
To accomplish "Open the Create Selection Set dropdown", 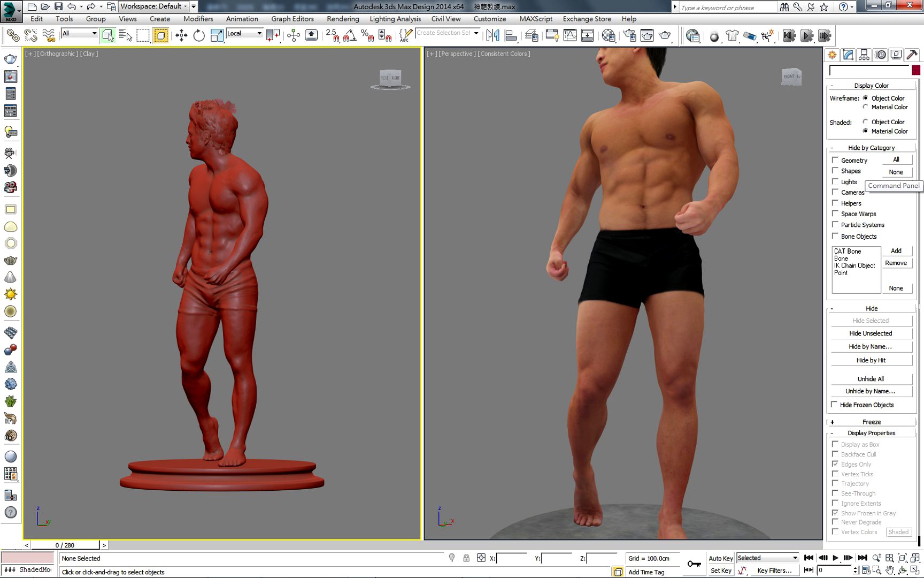I will [x=447, y=33].
